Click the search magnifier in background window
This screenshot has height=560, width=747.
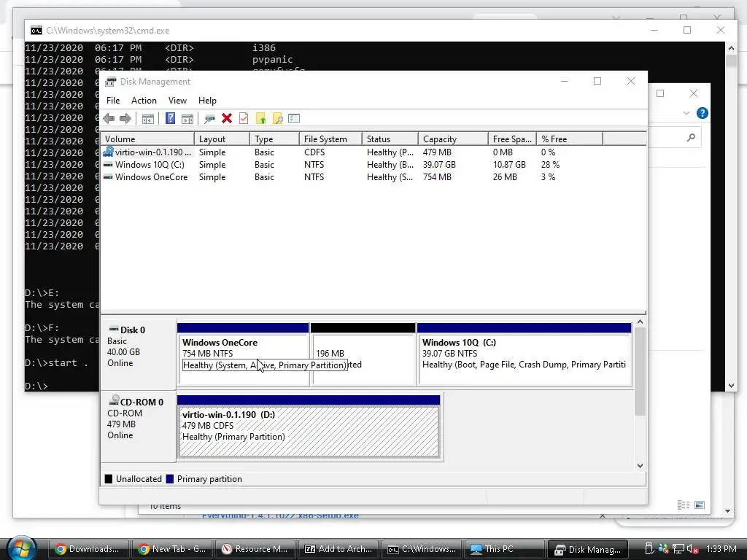click(691, 138)
